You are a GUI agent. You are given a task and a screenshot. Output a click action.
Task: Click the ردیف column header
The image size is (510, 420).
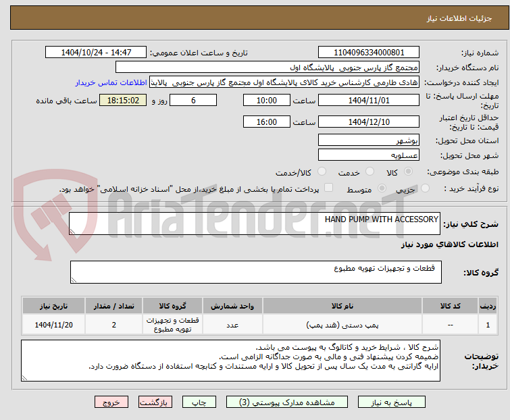488,306
